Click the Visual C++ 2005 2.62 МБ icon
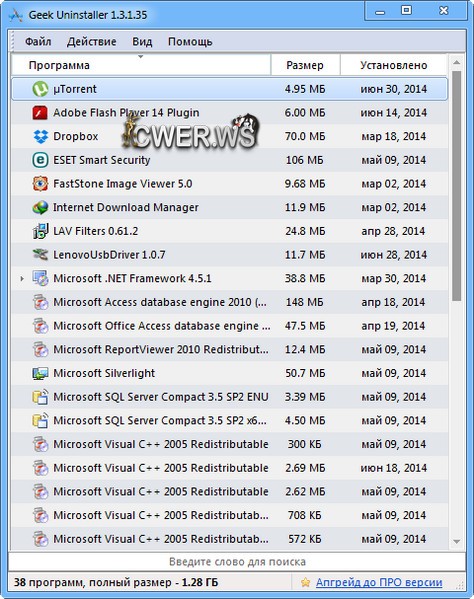The image size is (474, 599). point(40,492)
